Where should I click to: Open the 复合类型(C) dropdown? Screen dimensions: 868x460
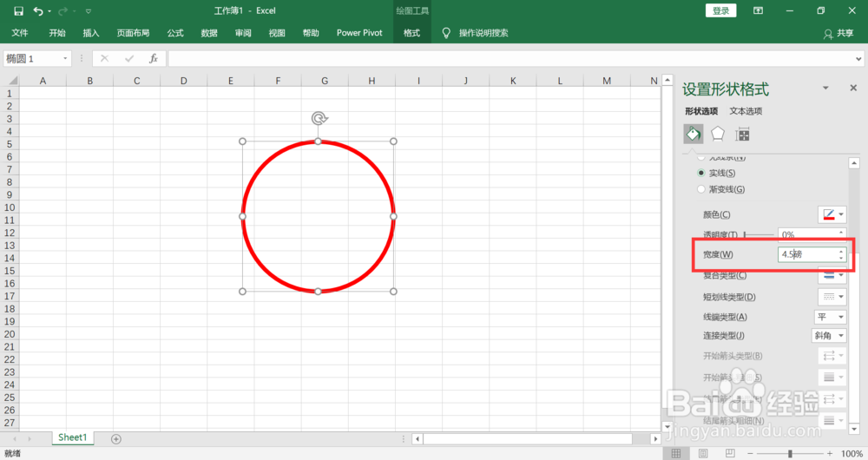(832, 275)
